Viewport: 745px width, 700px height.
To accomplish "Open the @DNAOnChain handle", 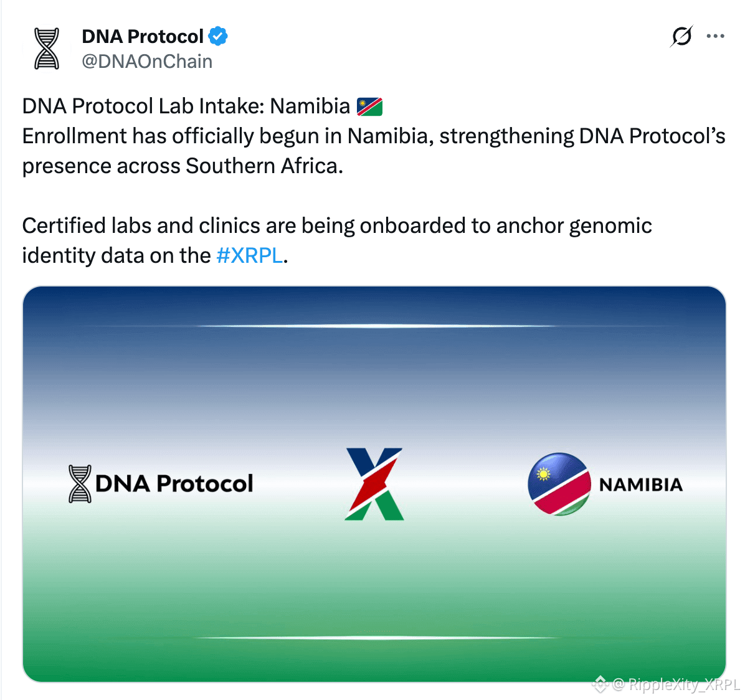I will pyautogui.click(x=147, y=61).
